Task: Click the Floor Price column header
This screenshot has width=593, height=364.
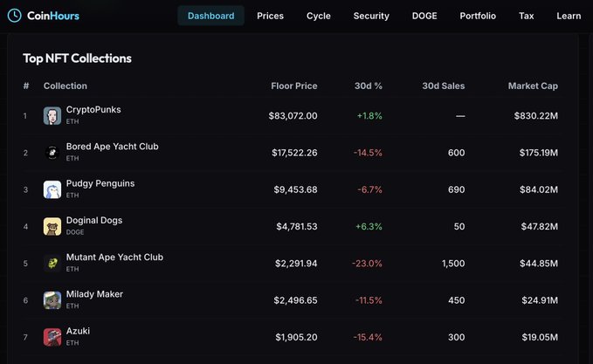Action: point(293,86)
